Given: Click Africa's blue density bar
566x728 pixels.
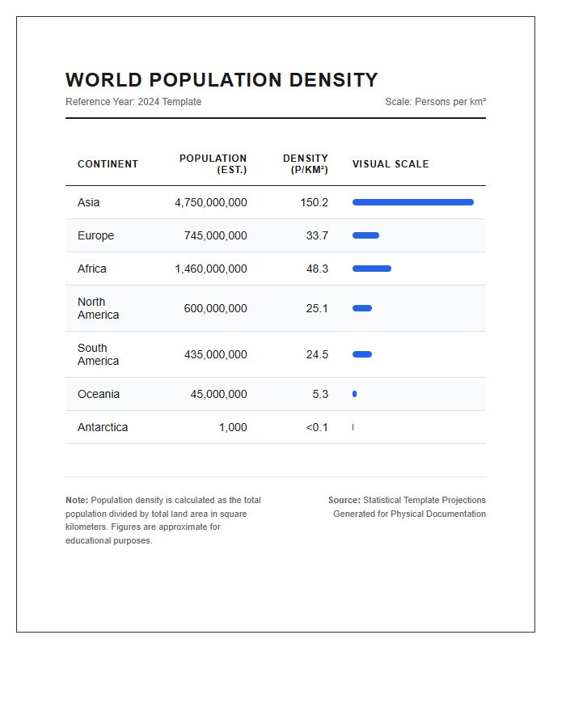Looking at the screenshot, I should click(372, 269).
